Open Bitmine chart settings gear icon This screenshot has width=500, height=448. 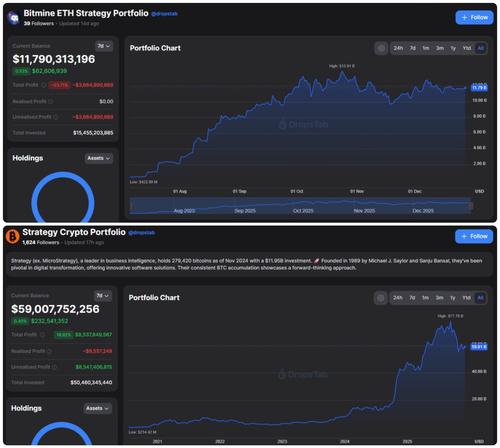381,48
